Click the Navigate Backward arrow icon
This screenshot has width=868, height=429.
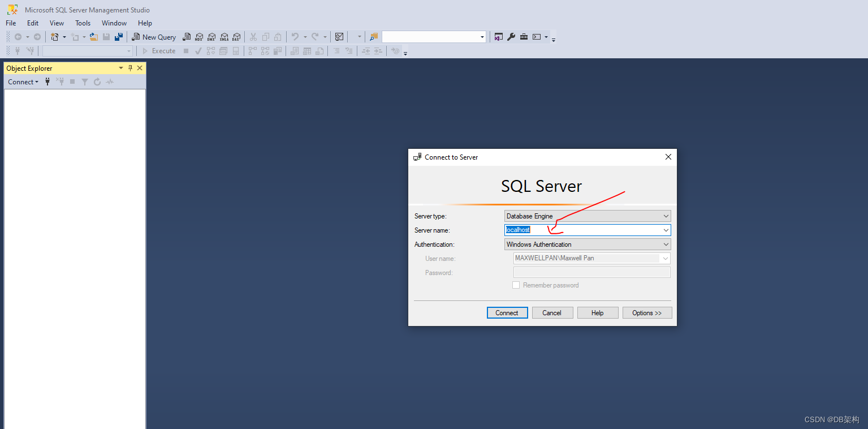[18, 37]
